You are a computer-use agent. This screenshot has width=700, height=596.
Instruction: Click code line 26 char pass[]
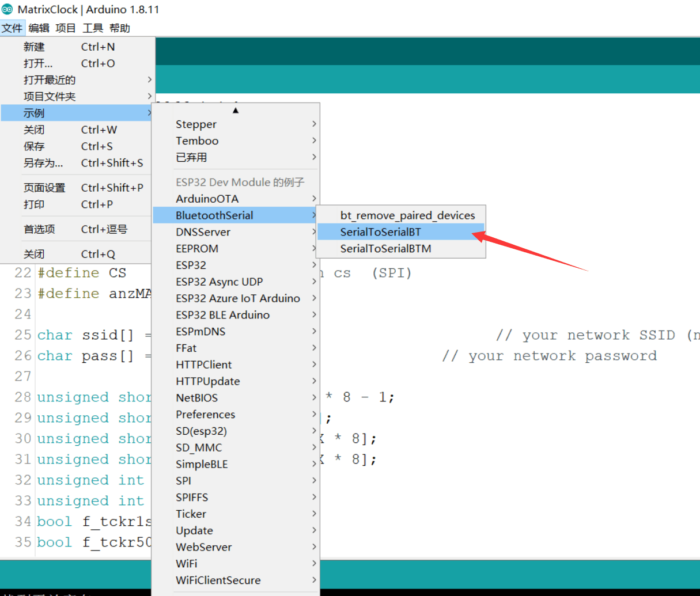pos(94,356)
